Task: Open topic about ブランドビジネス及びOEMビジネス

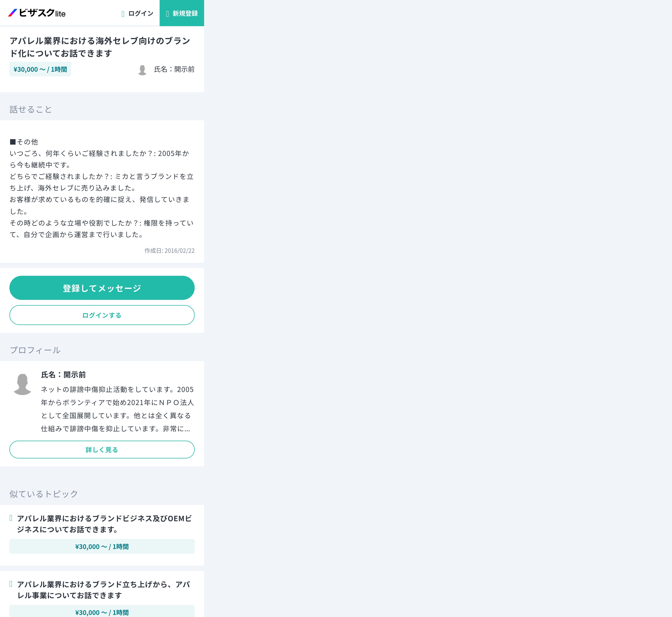Action: coord(104,523)
